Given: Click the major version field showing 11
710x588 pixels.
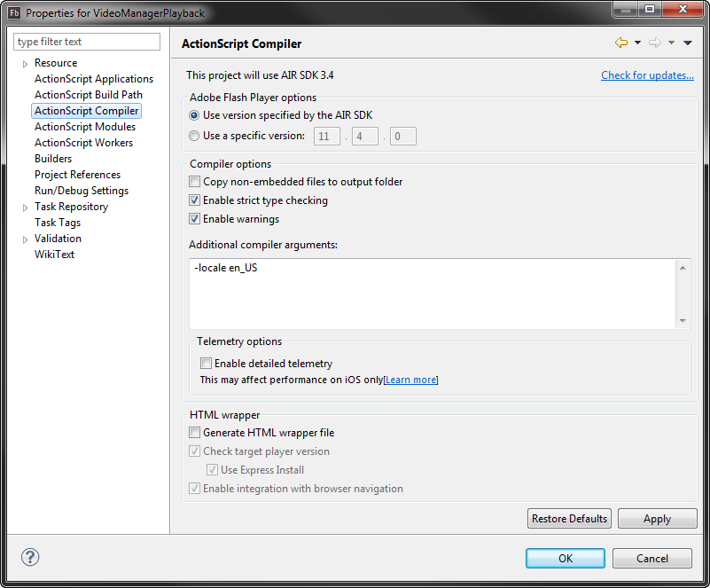Looking at the screenshot, I should [x=327, y=136].
